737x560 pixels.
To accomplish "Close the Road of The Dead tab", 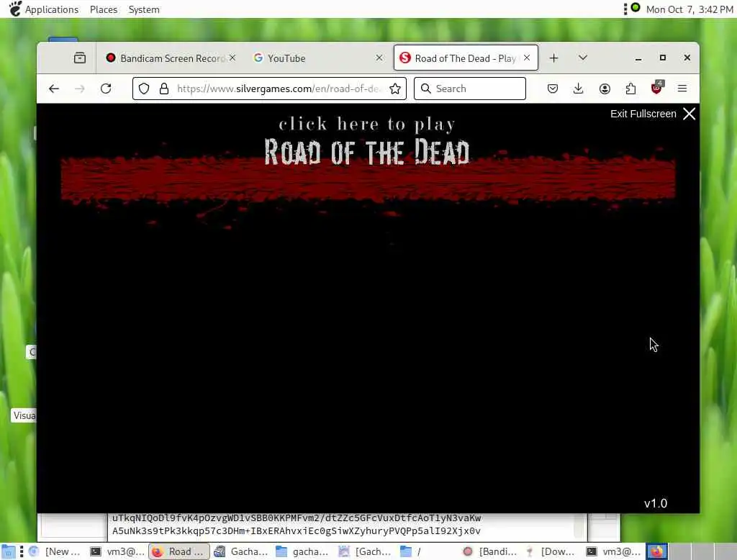I will [527, 58].
